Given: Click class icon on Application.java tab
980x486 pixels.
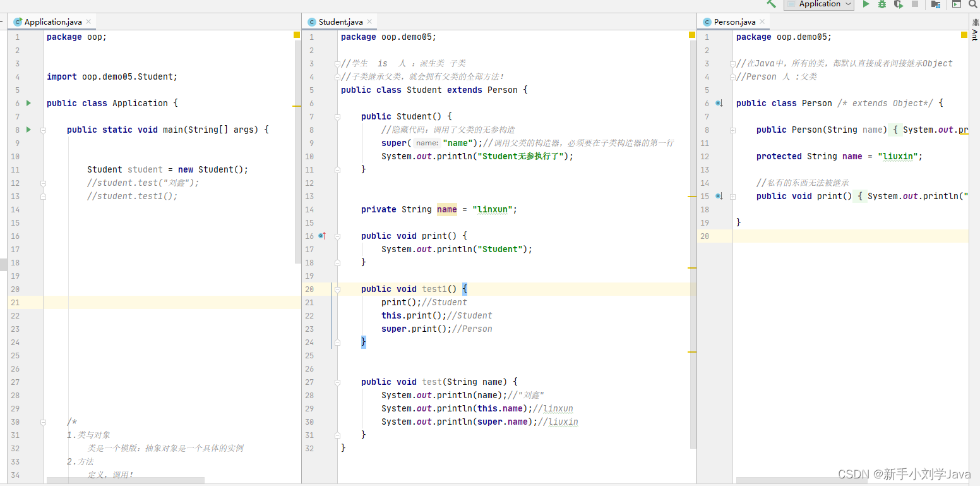Looking at the screenshot, I should (x=18, y=22).
